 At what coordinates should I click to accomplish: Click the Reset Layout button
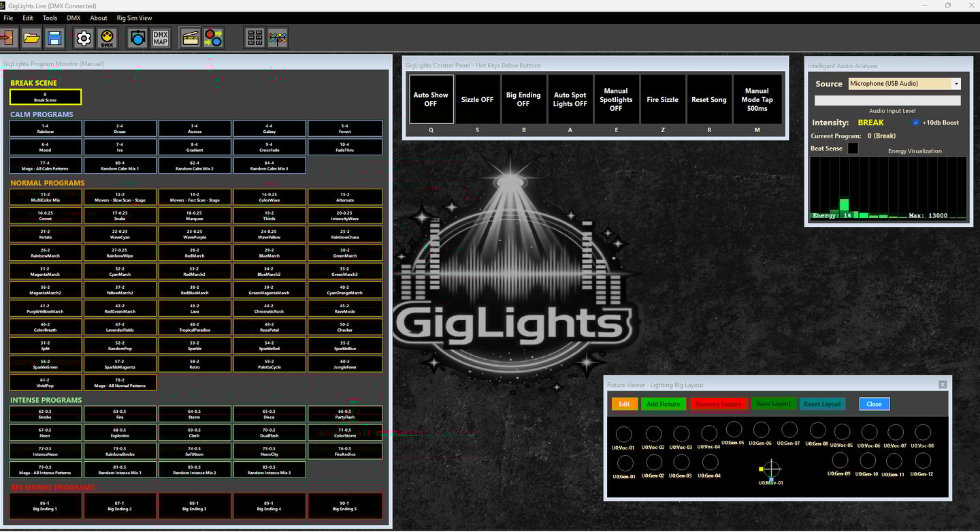click(x=822, y=404)
